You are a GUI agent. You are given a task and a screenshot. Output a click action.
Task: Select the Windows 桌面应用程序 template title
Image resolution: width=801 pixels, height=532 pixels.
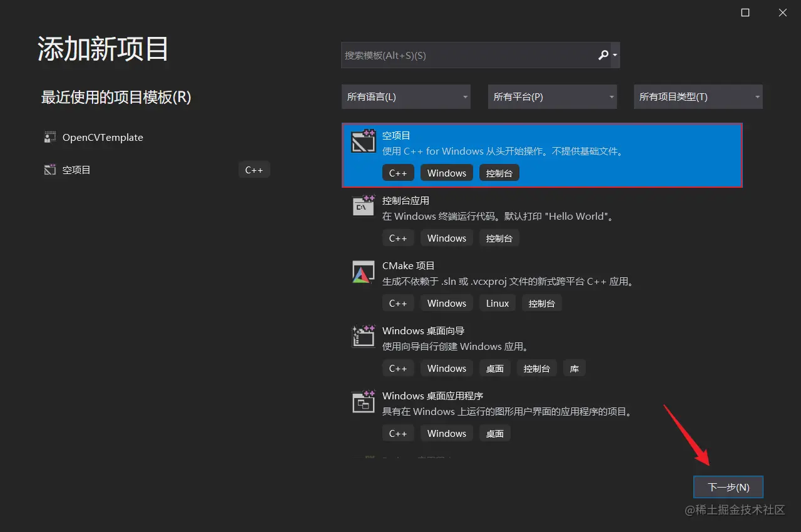coord(433,396)
